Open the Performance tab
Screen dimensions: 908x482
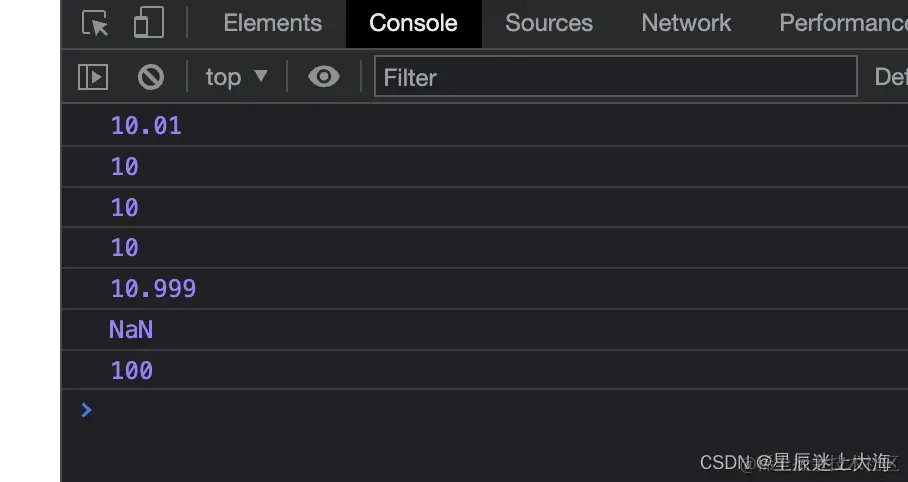[x=842, y=23]
